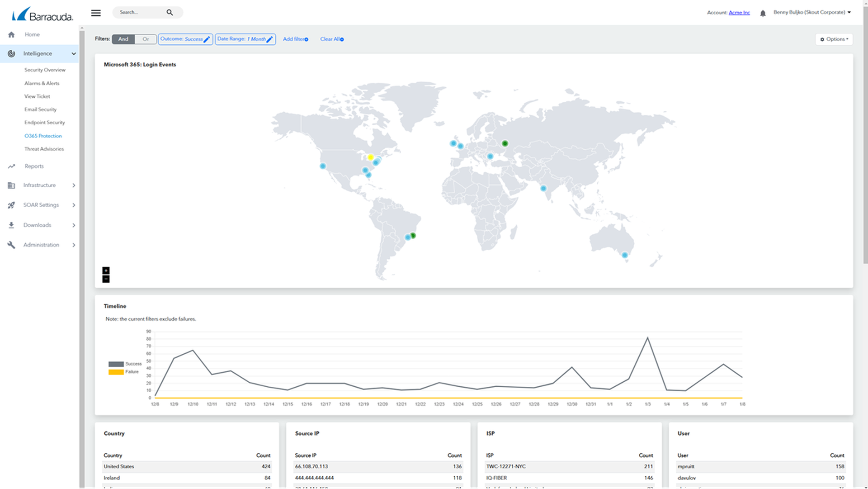Click the 12/10 peak on timeline
The width and height of the screenshot is (868, 489).
193,350
